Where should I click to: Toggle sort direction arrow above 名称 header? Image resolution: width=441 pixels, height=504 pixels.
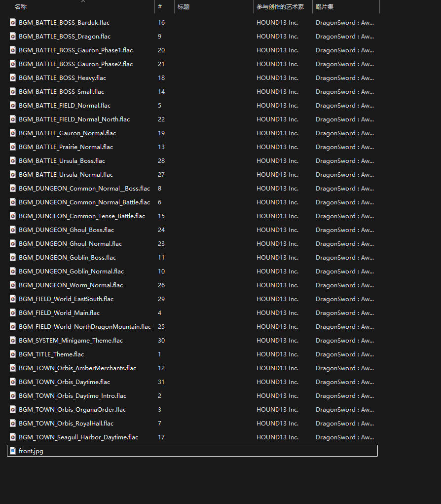click(x=83, y=1)
